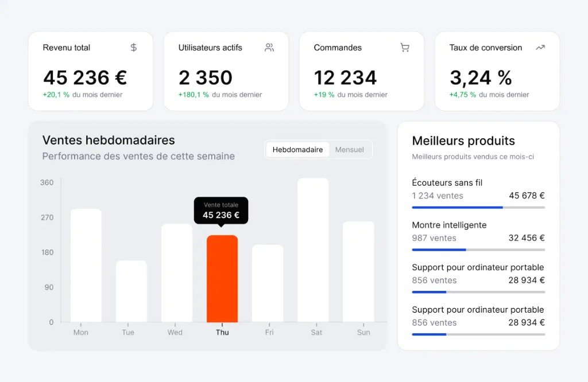Select the orange Thu bar in chart
588x382 pixels.
pyautogui.click(x=222, y=278)
